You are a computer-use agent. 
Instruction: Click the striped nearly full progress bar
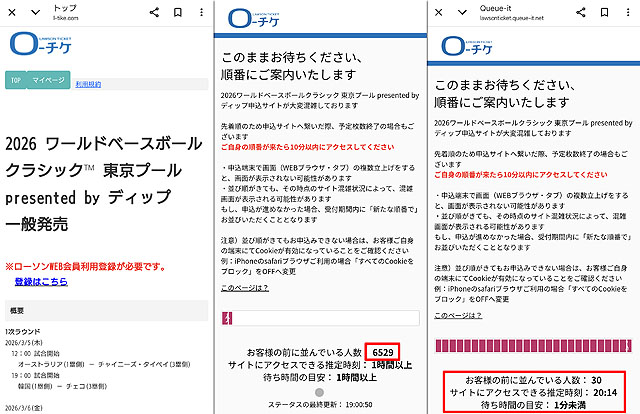click(534, 346)
